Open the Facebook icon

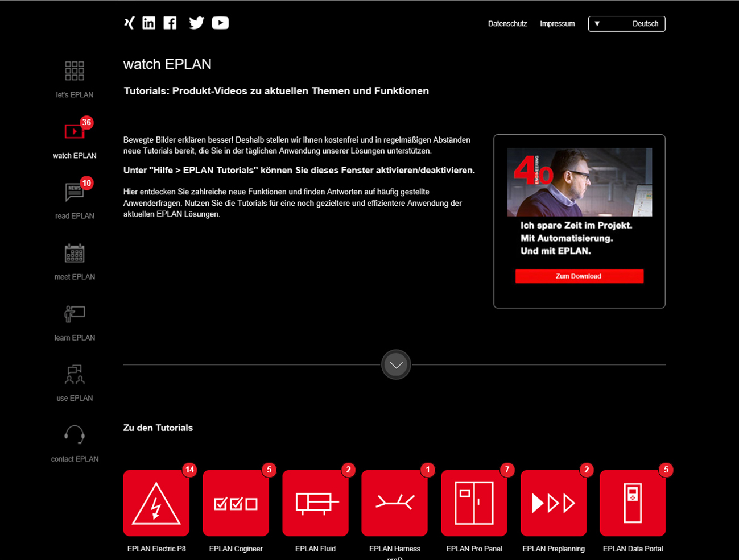click(x=170, y=23)
